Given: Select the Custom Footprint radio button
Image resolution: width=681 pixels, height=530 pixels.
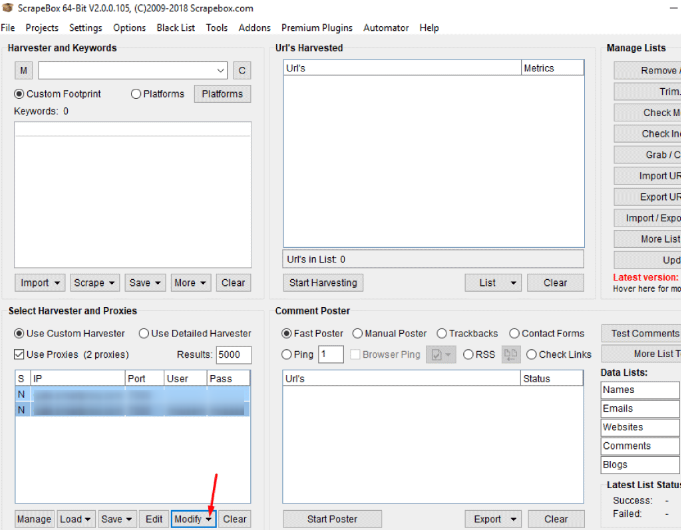Looking at the screenshot, I should coord(57,94).
